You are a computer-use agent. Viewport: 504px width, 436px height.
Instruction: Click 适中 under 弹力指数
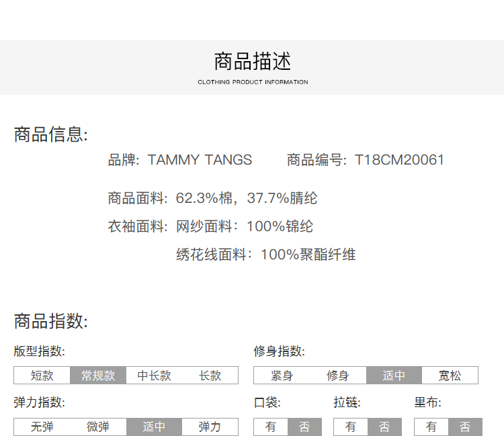154,427
